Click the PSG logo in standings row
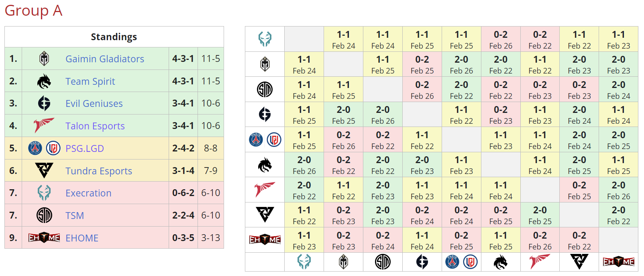The image size is (644, 276). click(x=35, y=148)
